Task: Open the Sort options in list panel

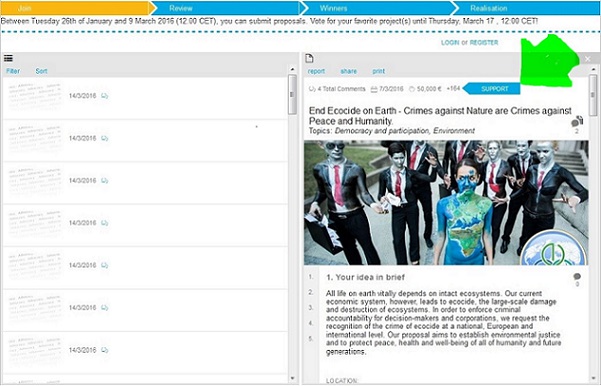Action: (41, 71)
